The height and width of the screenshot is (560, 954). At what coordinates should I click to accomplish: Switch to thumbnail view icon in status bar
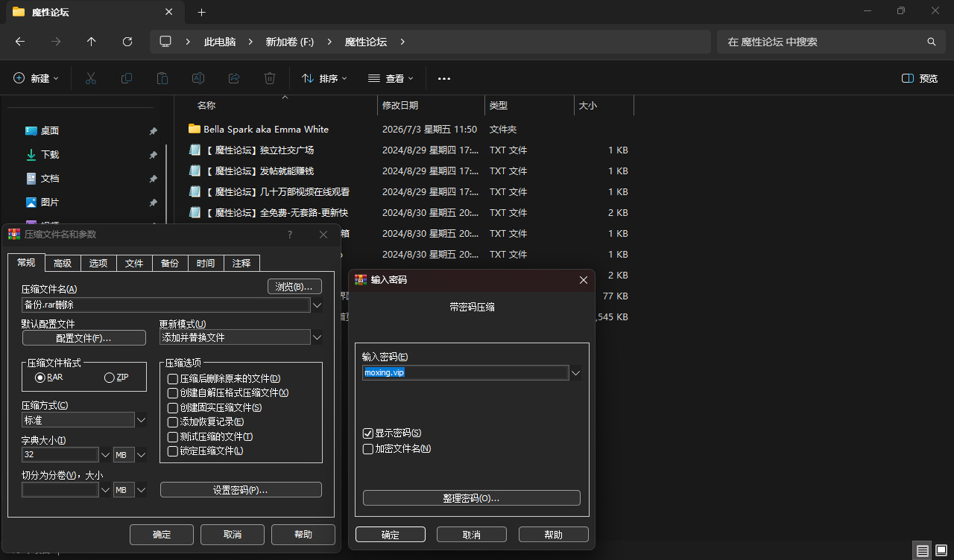tap(941, 551)
